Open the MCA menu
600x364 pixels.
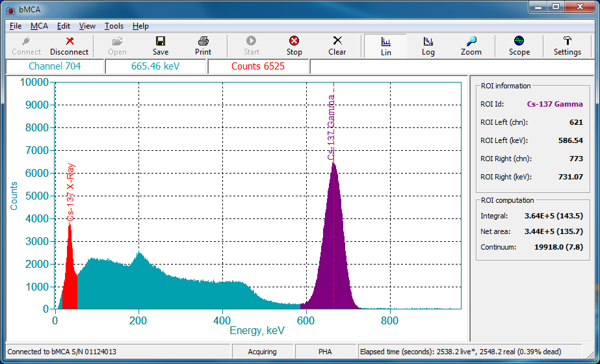(39, 26)
